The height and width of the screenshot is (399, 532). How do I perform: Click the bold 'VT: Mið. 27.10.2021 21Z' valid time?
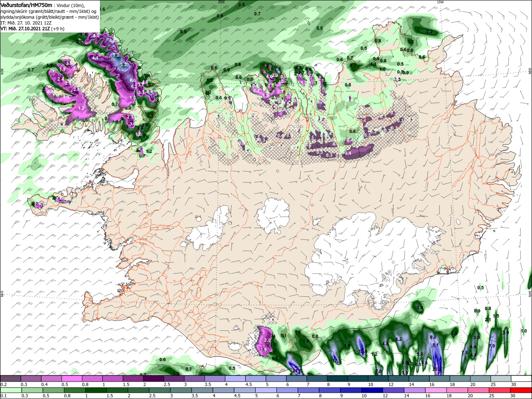[25, 29]
